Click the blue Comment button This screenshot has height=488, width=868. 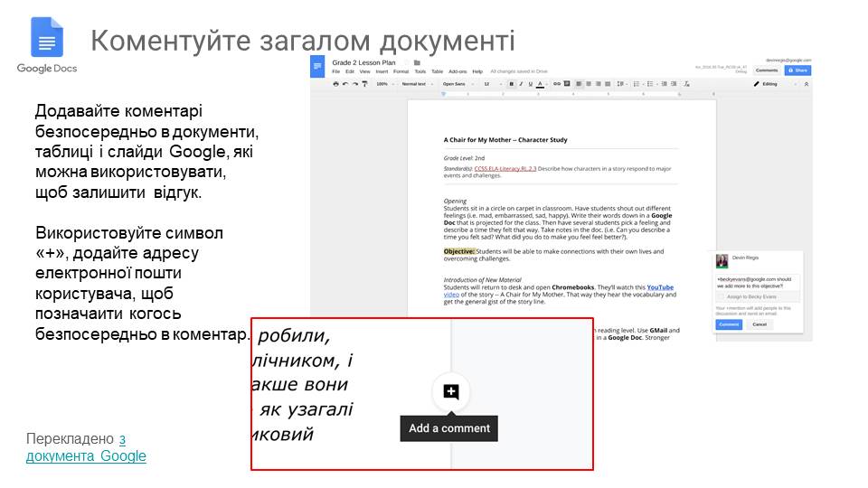729,324
